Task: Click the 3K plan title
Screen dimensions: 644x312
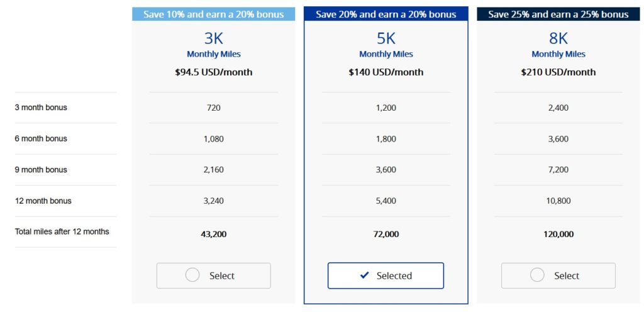Action: coord(214,38)
